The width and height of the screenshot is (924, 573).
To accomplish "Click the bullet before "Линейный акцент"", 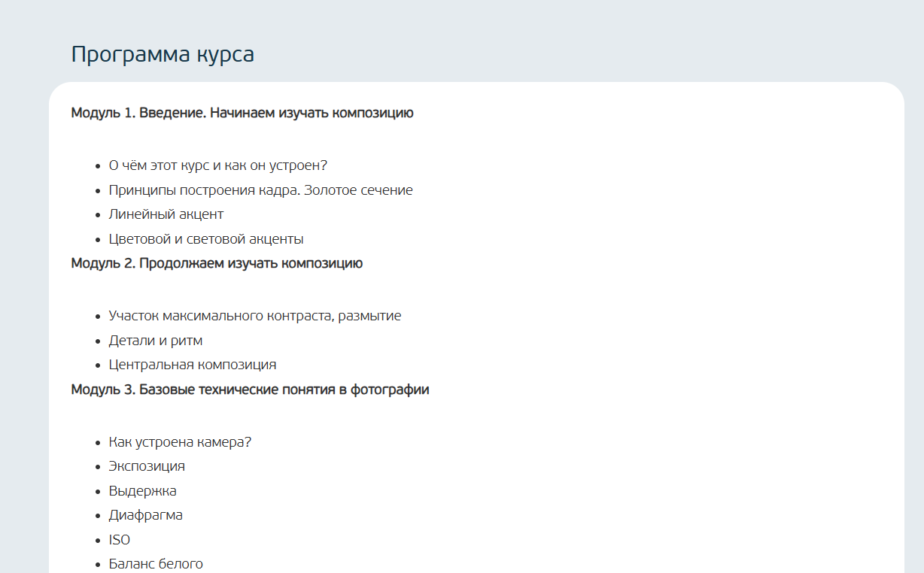I will [99, 215].
